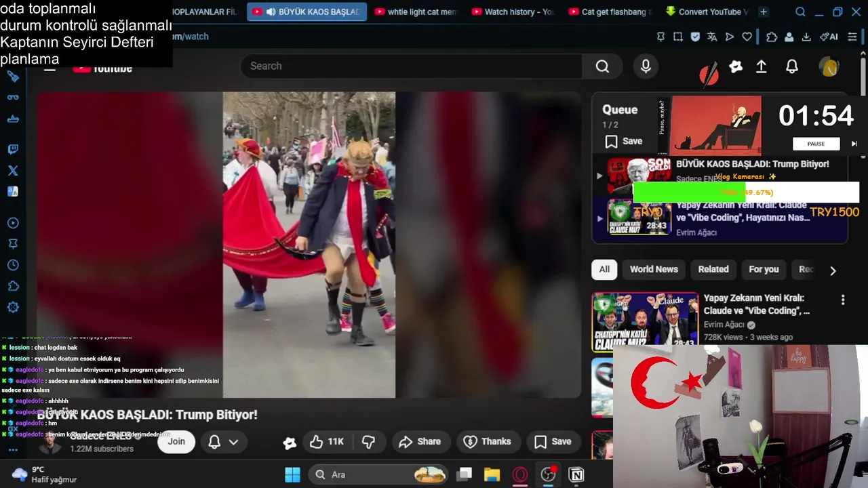Open the Windows Start button
The image size is (868, 488).
click(x=292, y=474)
